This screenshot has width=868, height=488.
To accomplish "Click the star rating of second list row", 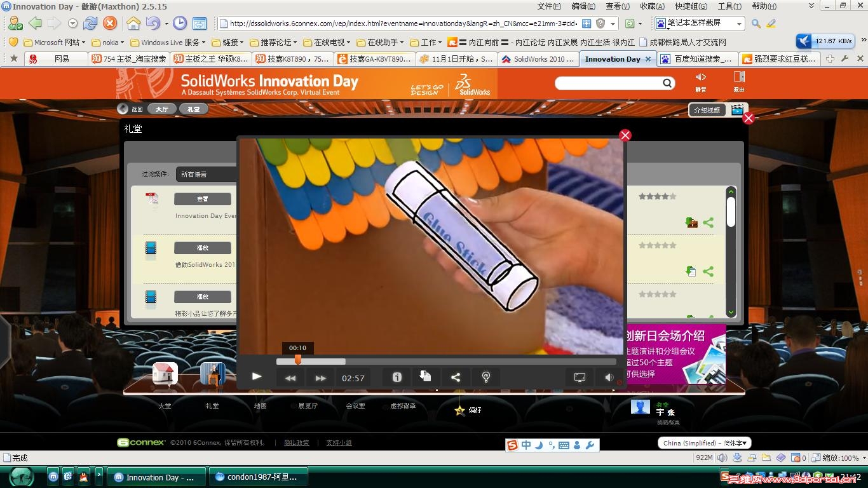I will coord(657,245).
